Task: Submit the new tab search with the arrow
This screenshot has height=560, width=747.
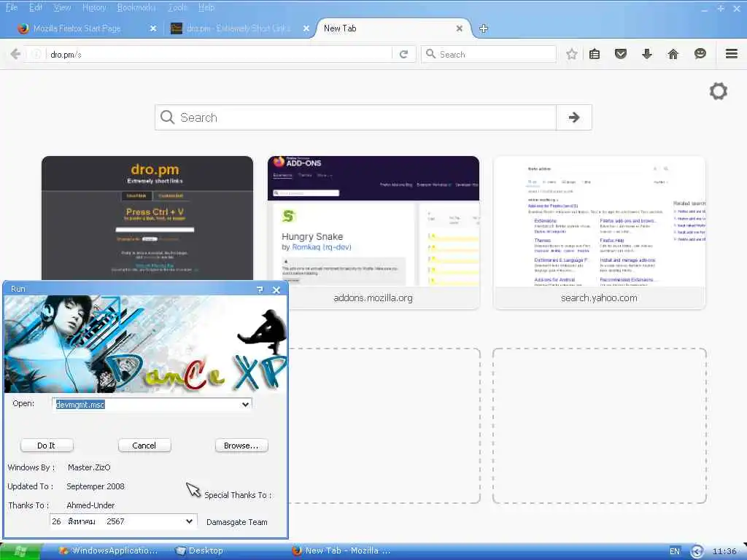Action: point(574,117)
